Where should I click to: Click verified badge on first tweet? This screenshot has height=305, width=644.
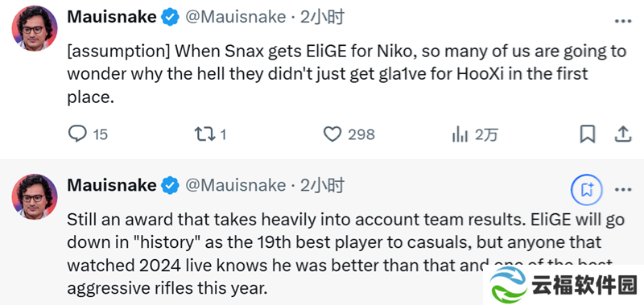point(170,17)
